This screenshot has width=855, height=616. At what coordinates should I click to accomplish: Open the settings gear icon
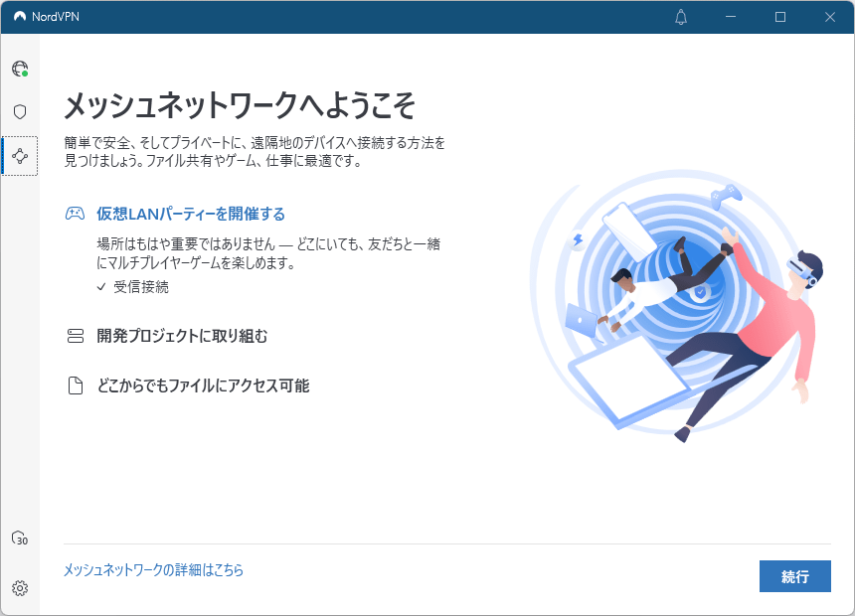click(x=20, y=588)
